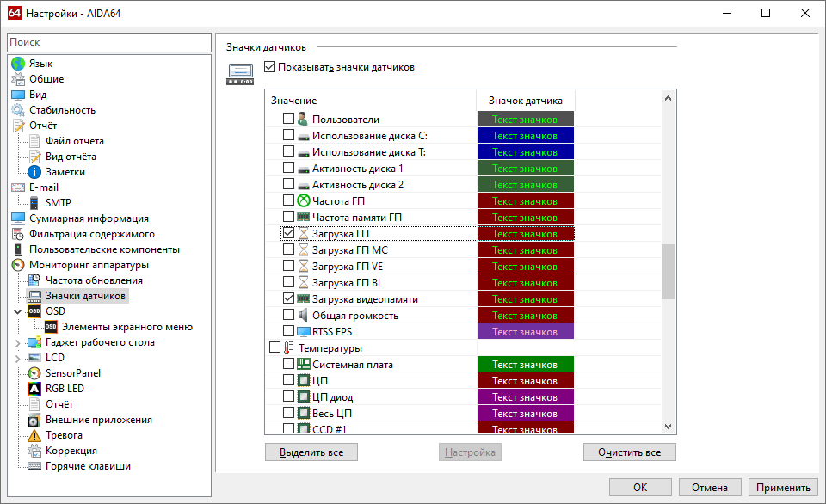Image resolution: width=826 pixels, height=504 pixels.
Task: Click the Загрузка ГП VE row text
Action: pyautogui.click(x=348, y=267)
